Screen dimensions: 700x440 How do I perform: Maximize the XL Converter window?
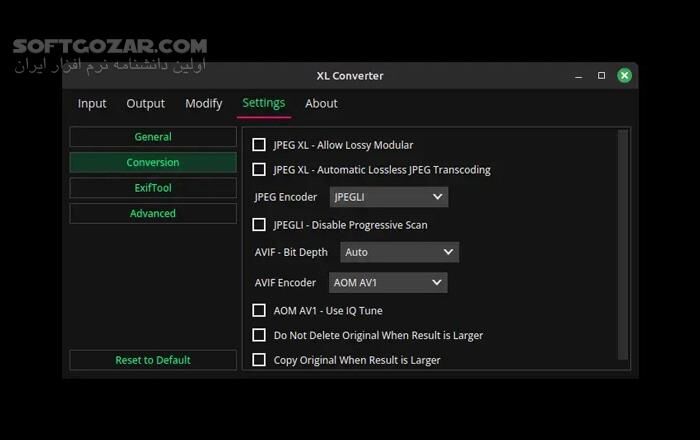[x=601, y=75]
